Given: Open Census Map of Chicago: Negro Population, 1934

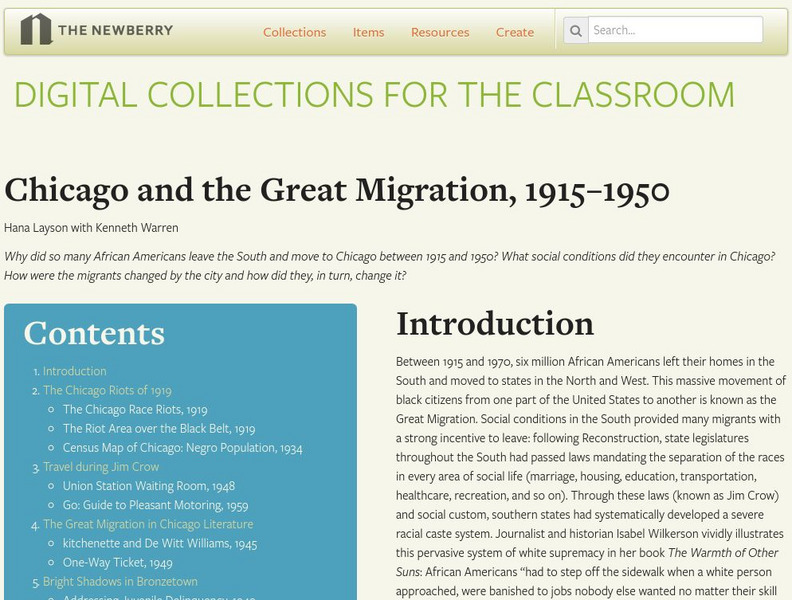Looking at the screenshot, I should [x=182, y=448].
